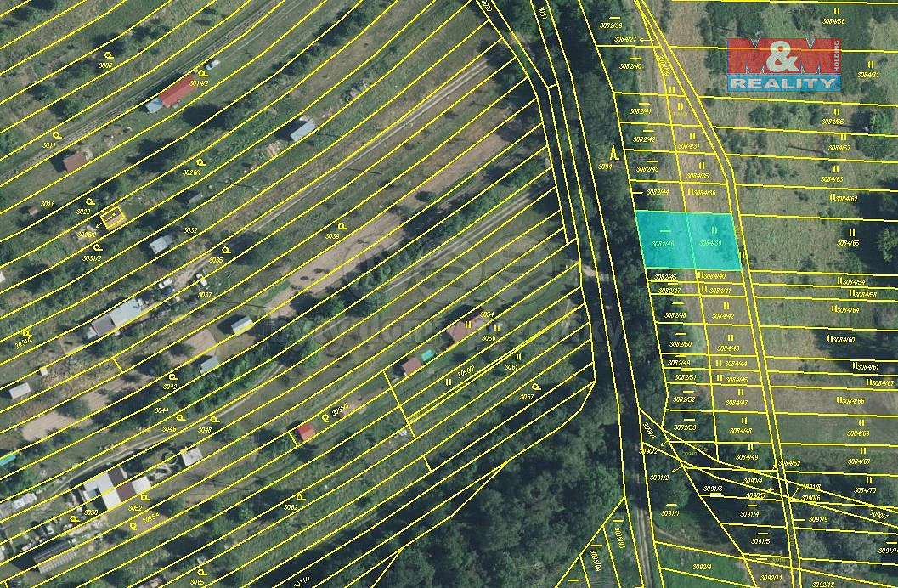Click parcel label 3084/61
Viewport: 898px width, 588px height.
click(867, 367)
